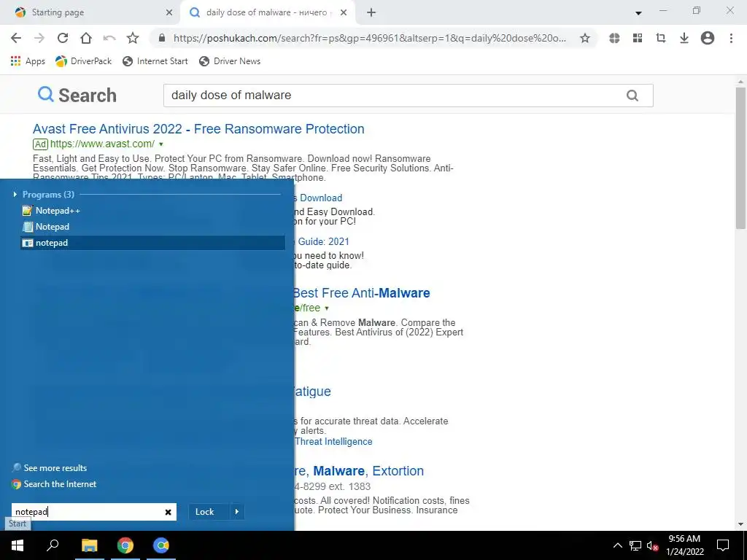Open downloads arrow icon in toolbar
The image size is (747, 560).
684,38
